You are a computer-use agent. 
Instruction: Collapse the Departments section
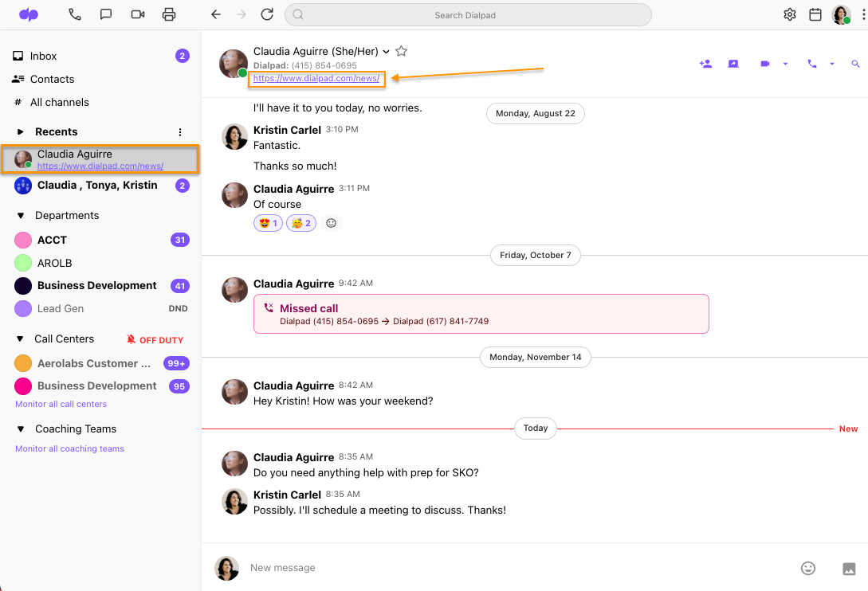pos(21,215)
